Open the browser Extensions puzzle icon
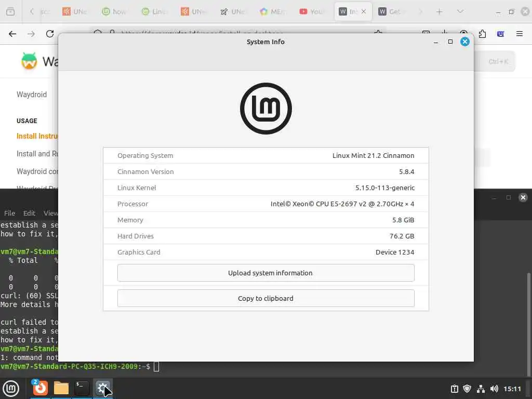Image resolution: width=532 pixels, height=399 pixels. tap(482, 34)
